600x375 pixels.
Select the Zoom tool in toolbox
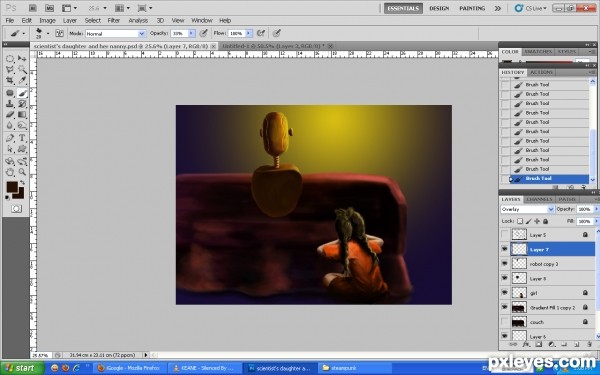[22, 172]
